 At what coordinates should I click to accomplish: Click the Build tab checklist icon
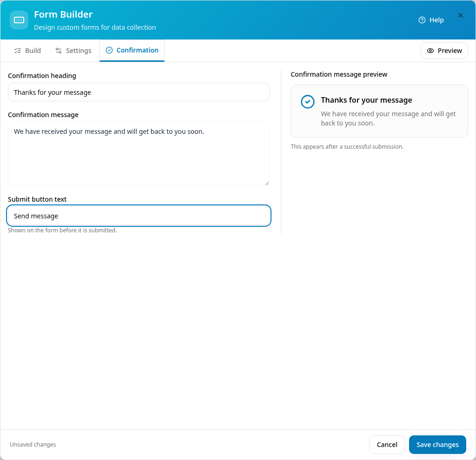point(18,51)
